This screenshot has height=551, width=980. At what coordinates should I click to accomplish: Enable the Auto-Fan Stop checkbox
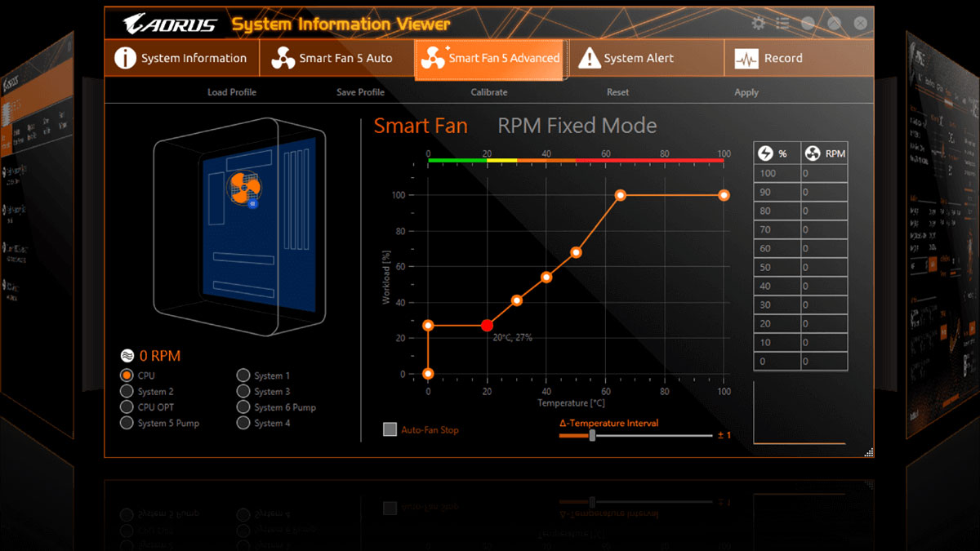[x=390, y=429]
